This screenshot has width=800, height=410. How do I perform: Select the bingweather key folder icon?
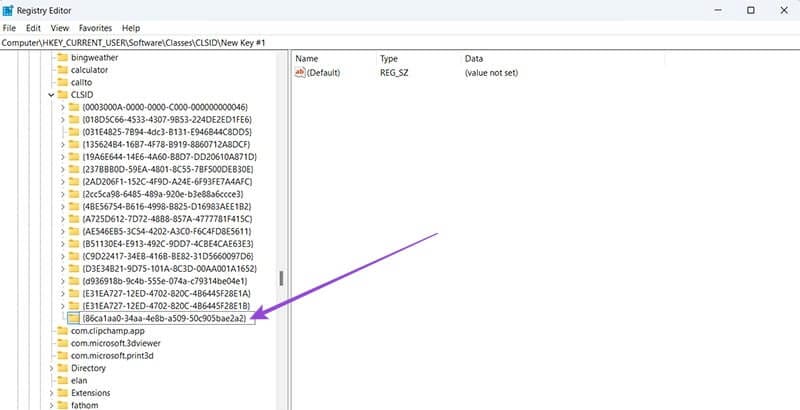pos(62,58)
